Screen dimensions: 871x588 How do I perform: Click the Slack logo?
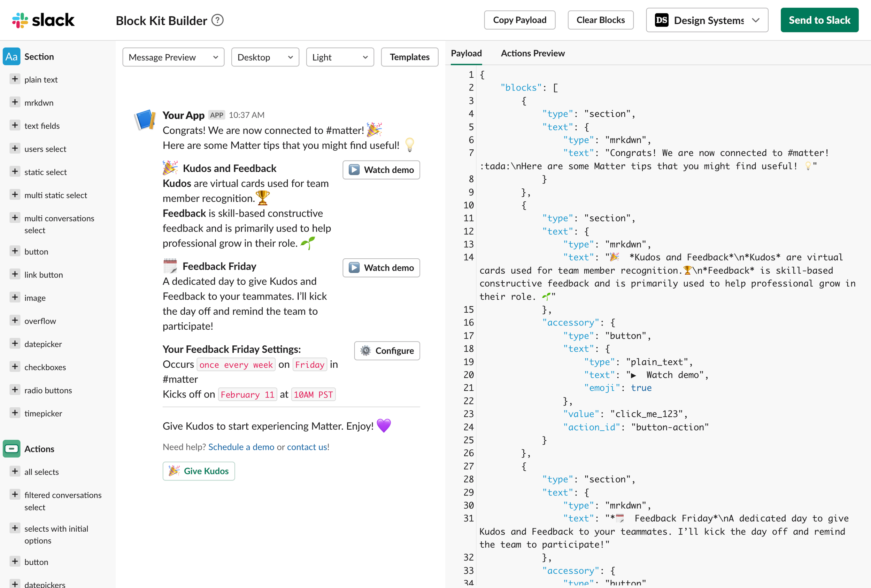point(43,20)
